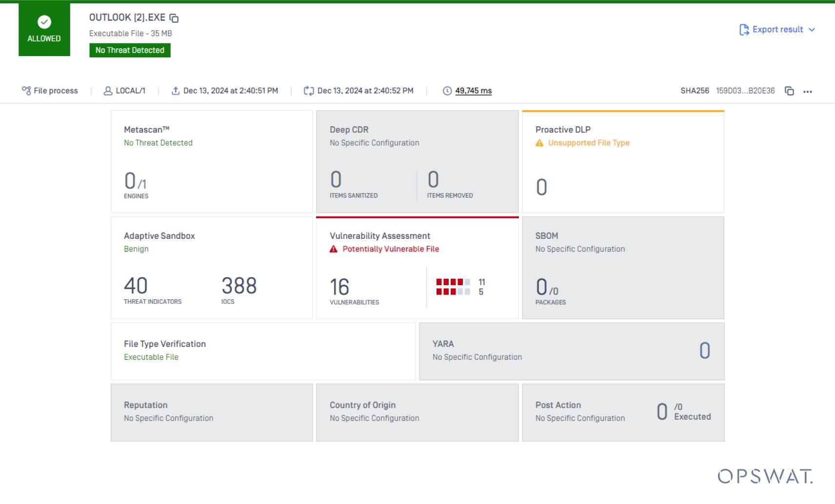Copy the SHA256 hash value

click(x=790, y=91)
